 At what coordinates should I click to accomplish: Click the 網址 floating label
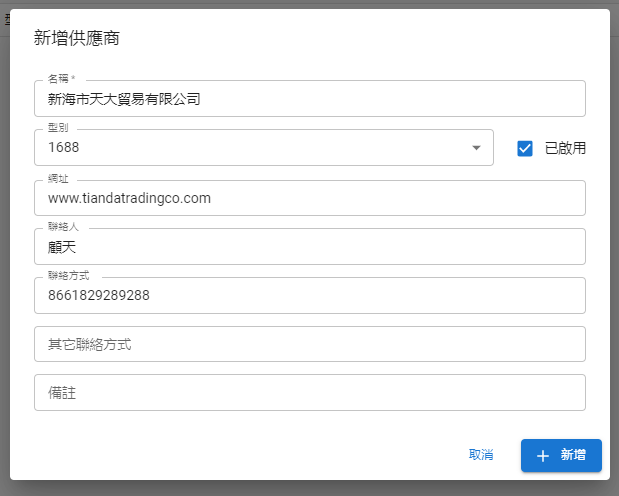(x=58, y=178)
